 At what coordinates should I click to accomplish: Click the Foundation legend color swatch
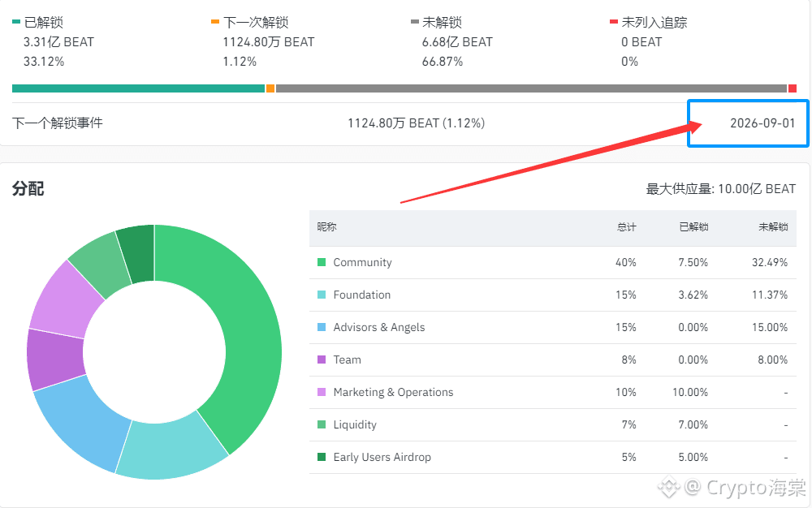pos(322,295)
